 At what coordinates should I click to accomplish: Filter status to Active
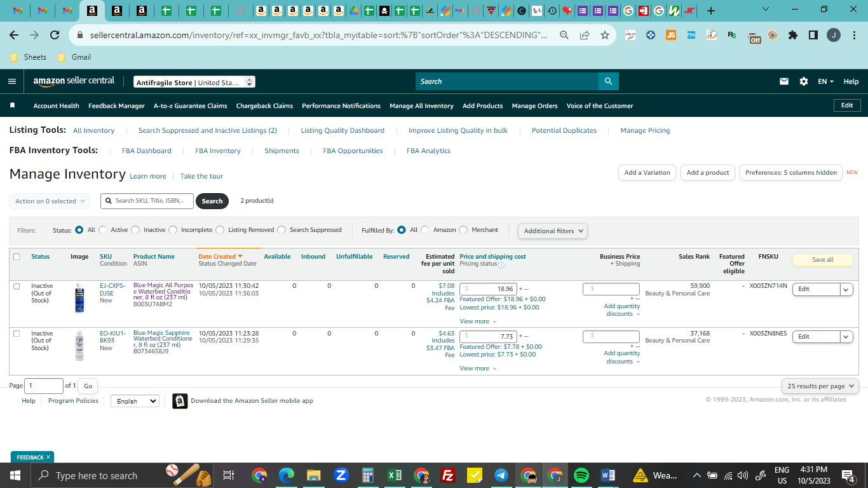pyautogui.click(x=103, y=230)
